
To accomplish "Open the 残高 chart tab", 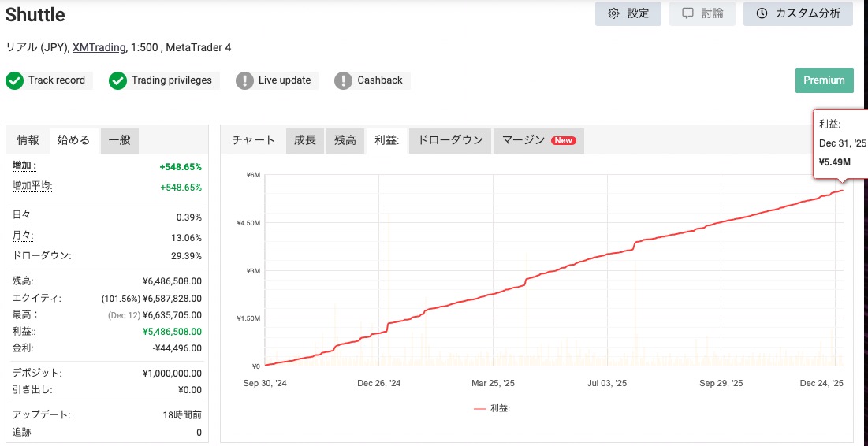I will pos(345,140).
